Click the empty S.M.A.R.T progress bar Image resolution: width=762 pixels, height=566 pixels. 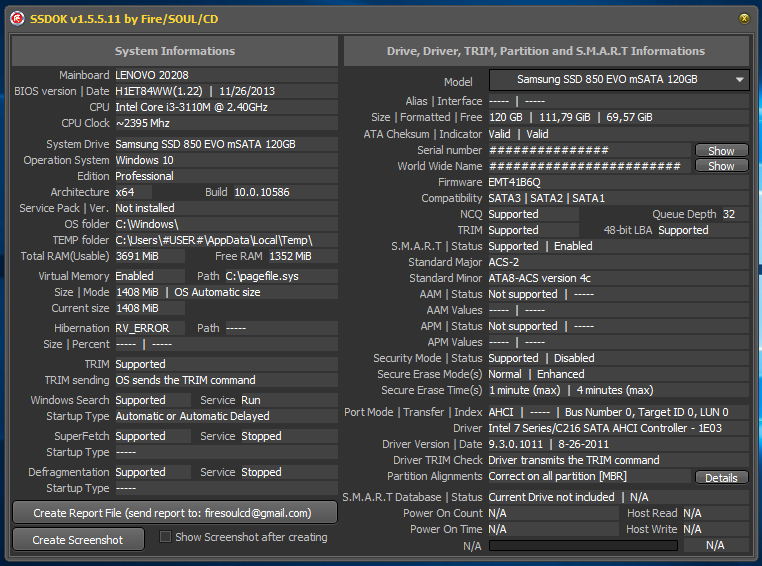pyautogui.click(x=583, y=546)
